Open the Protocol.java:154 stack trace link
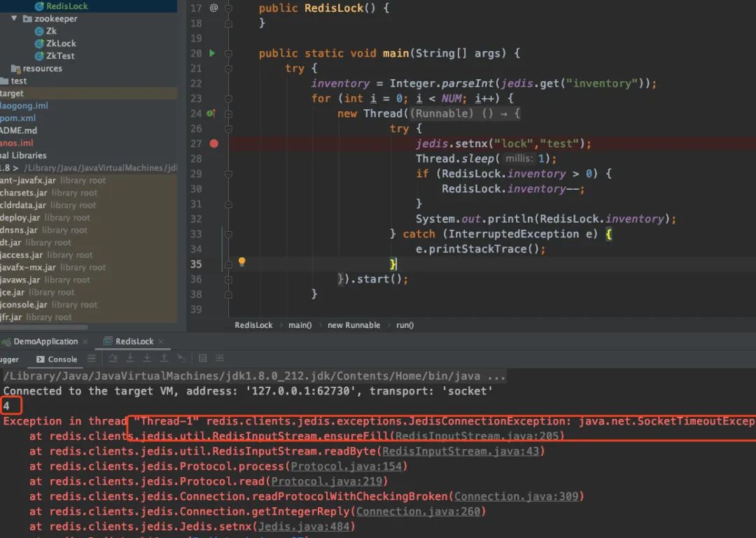The height and width of the screenshot is (538, 756). click(x=346, y=466)
